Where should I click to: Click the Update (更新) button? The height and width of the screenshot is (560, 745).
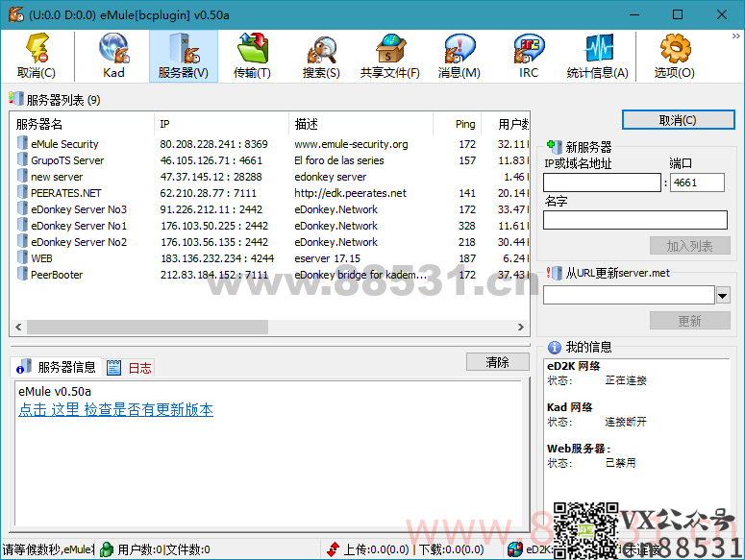pos(690,321)
